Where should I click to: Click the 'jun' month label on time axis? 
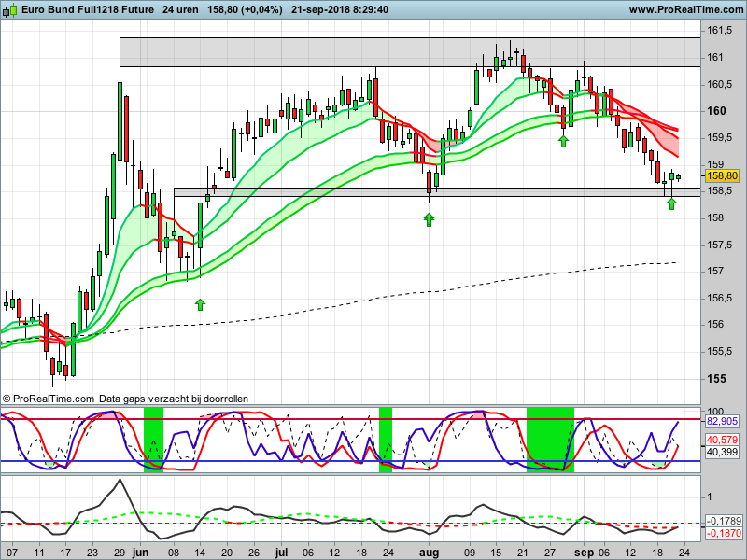[x=140, y=553]
